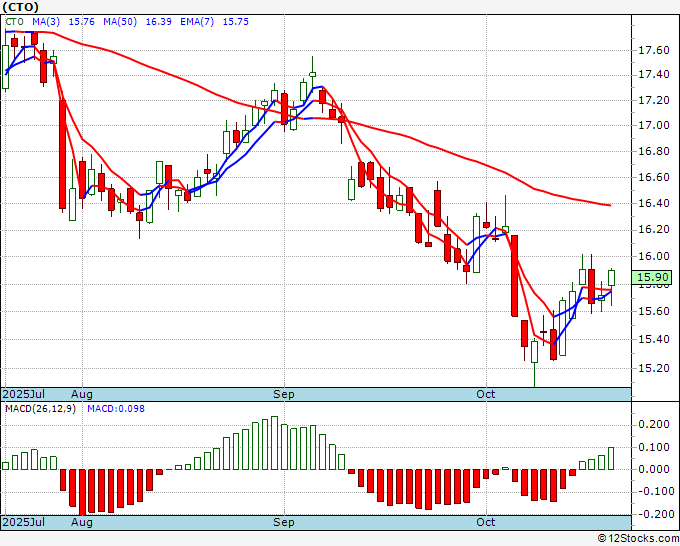Click the 17.60 price axis label

[x=654, y=51]
